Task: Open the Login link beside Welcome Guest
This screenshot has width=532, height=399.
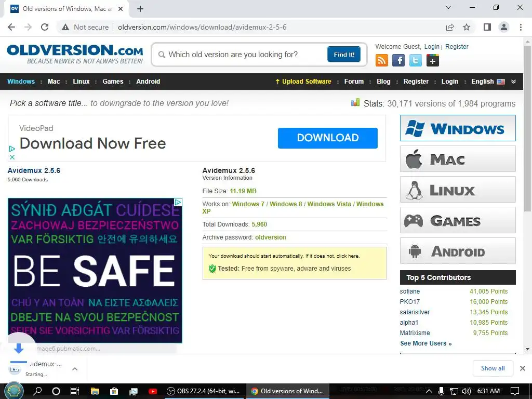Action: (x=432, y=46)
